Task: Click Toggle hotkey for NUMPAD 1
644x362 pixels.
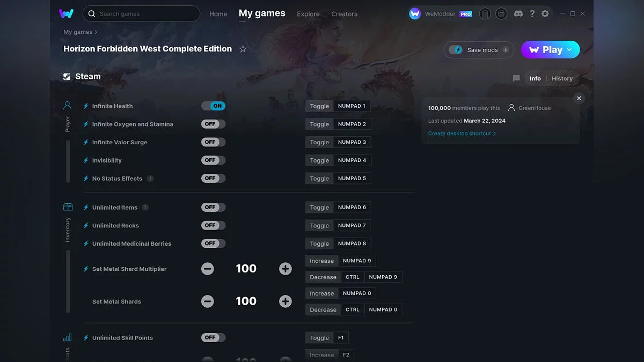Action: (x=319, y=106)
